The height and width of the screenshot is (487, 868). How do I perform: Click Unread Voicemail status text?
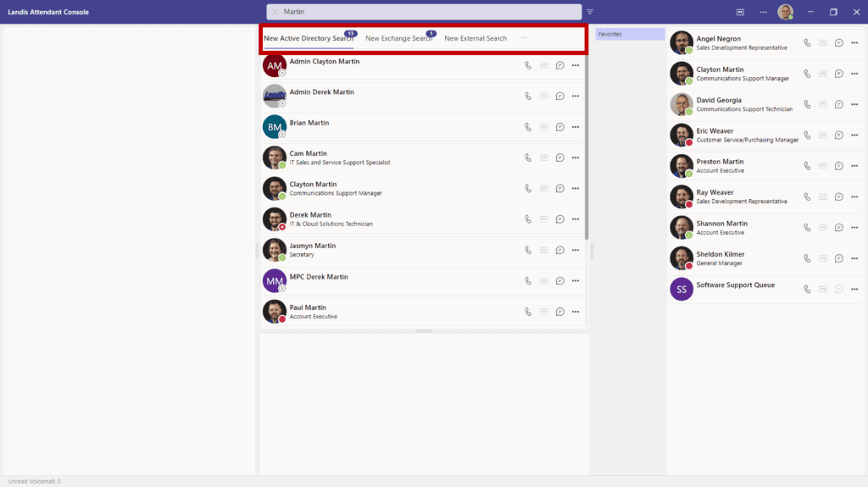pos(34,481)
